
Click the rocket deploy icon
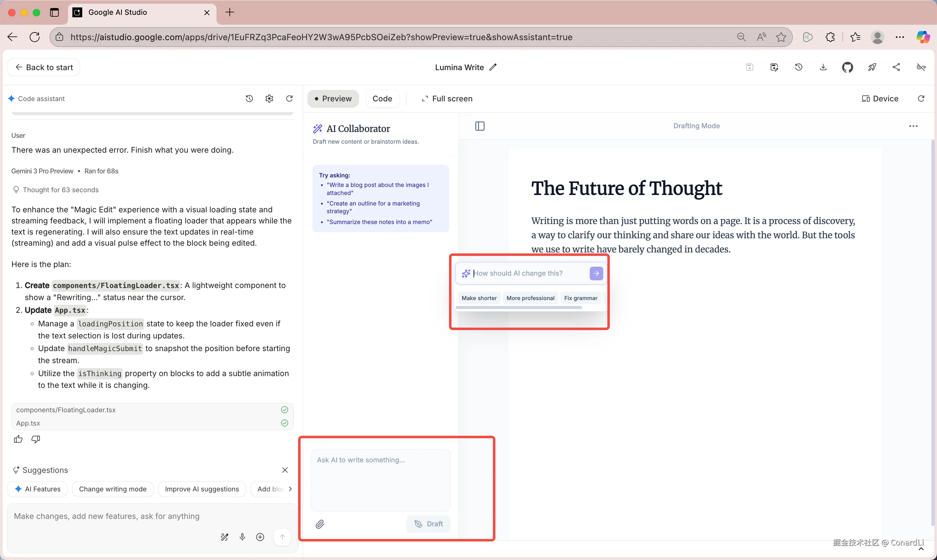pyautogui.click(x=872, y=68)
